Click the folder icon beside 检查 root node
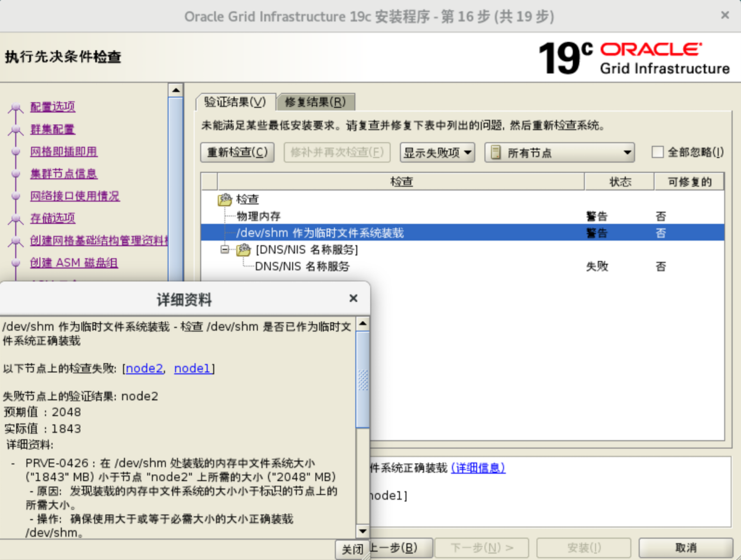The height and width of the screenshot is (560, 741). (x=224, y=200)
